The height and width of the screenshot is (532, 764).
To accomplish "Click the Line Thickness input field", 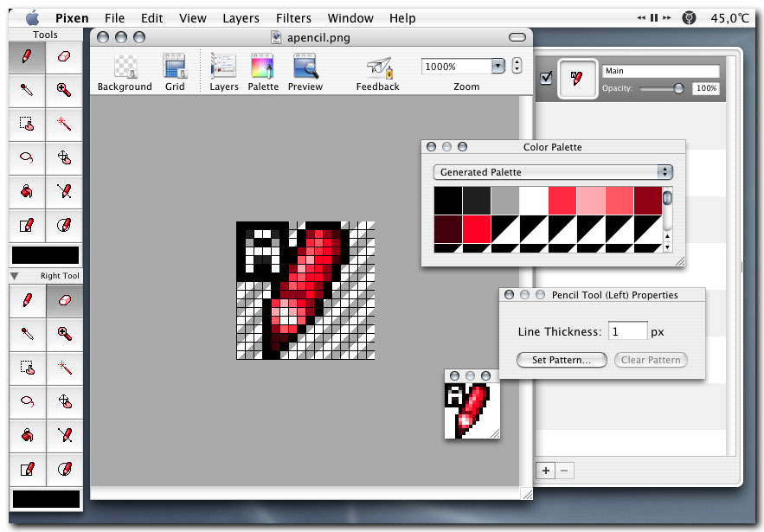I will (627, 331).
